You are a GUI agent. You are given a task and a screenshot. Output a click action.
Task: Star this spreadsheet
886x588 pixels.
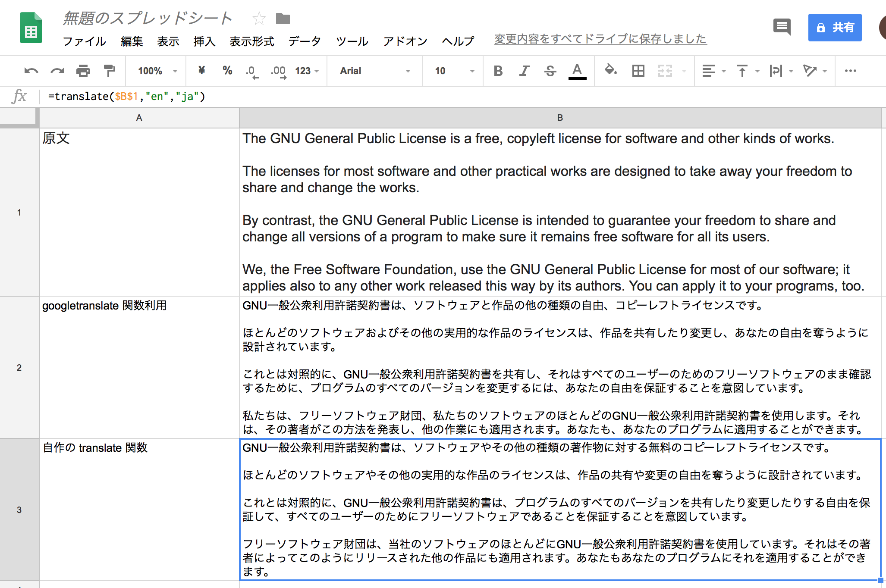(x=259, y=19)
